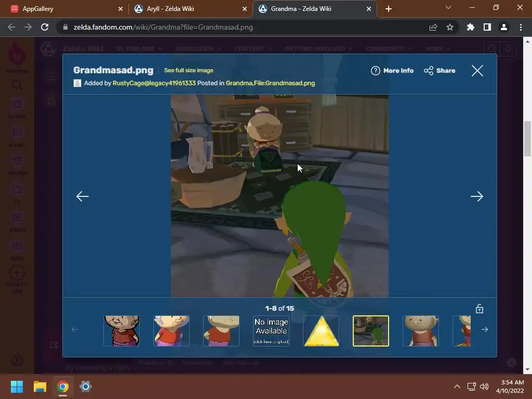The image size is (532, 399).
Task: Open tab search chevron dropdown
Action: [x=448, y=7]
